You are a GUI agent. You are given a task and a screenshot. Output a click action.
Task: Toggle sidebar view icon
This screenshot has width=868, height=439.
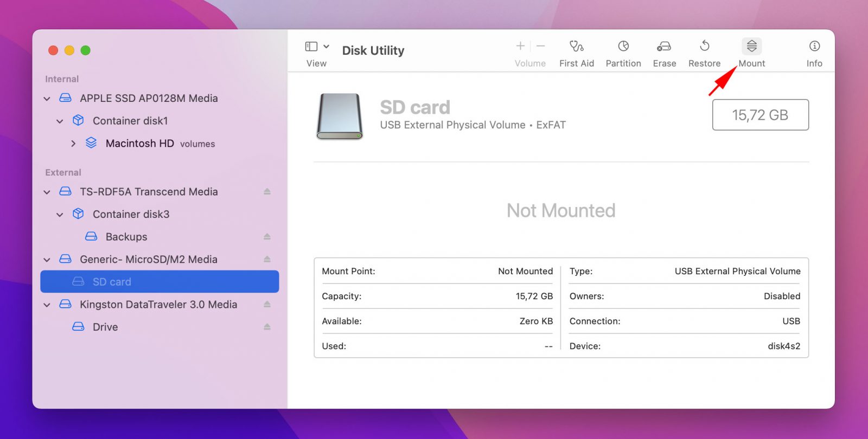click(x=311, y=47)
